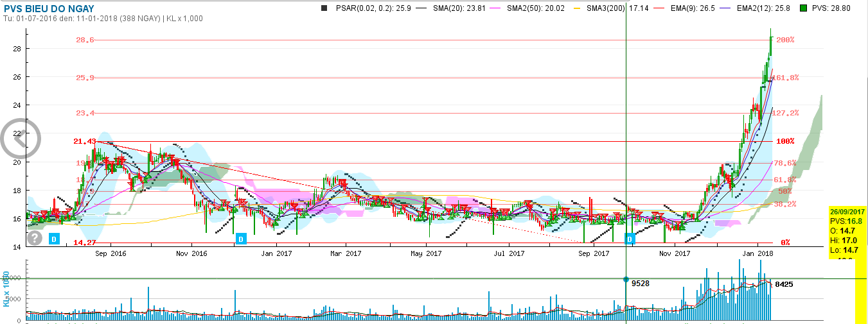Image resolution: width=868 pixels, height=324 pixels.
Task: Click the EMA2(12): 25.8 legend entry
Action: (x=762, y=8)
